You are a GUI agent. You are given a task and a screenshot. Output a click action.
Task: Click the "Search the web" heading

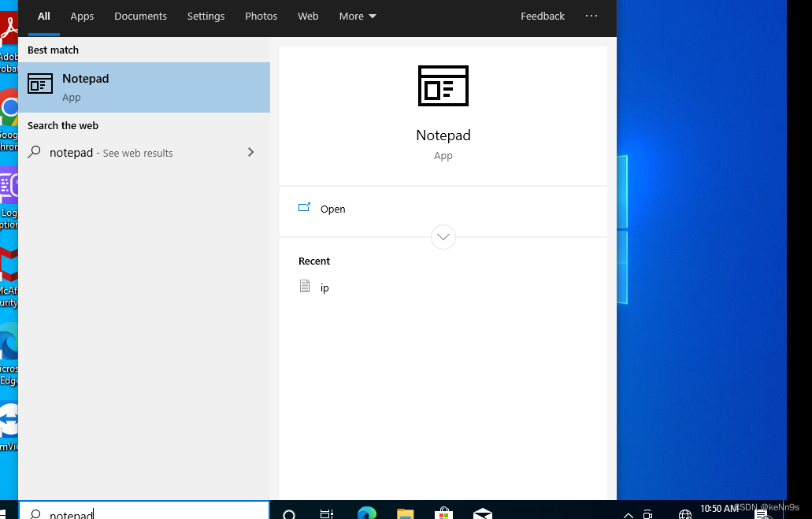click(x=63, y=125)
